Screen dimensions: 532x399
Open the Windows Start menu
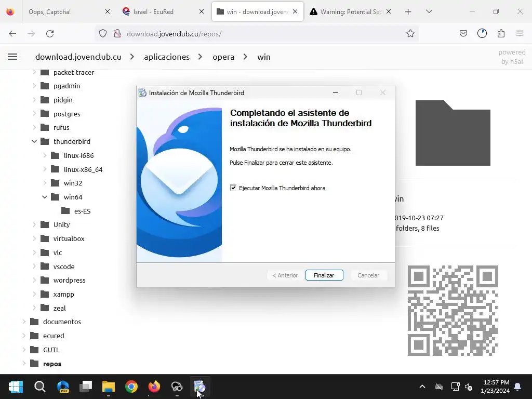(16, 387)
